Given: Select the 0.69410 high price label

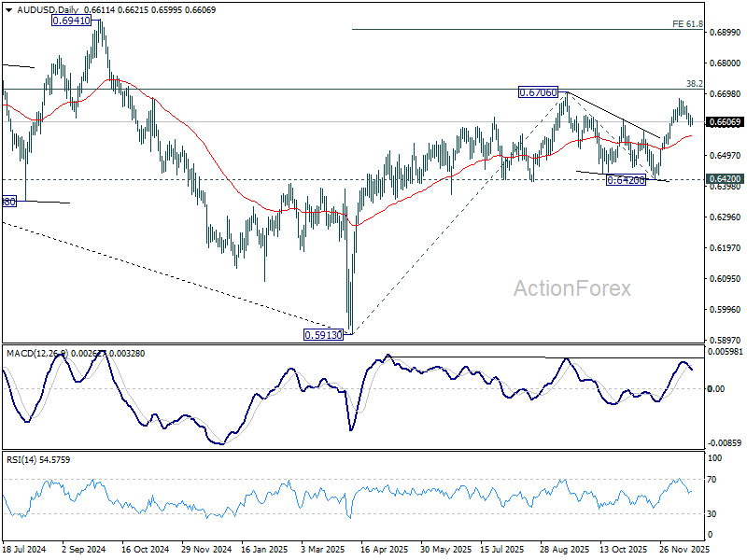Looking at the screenshot, I should [x=70, y=21].
